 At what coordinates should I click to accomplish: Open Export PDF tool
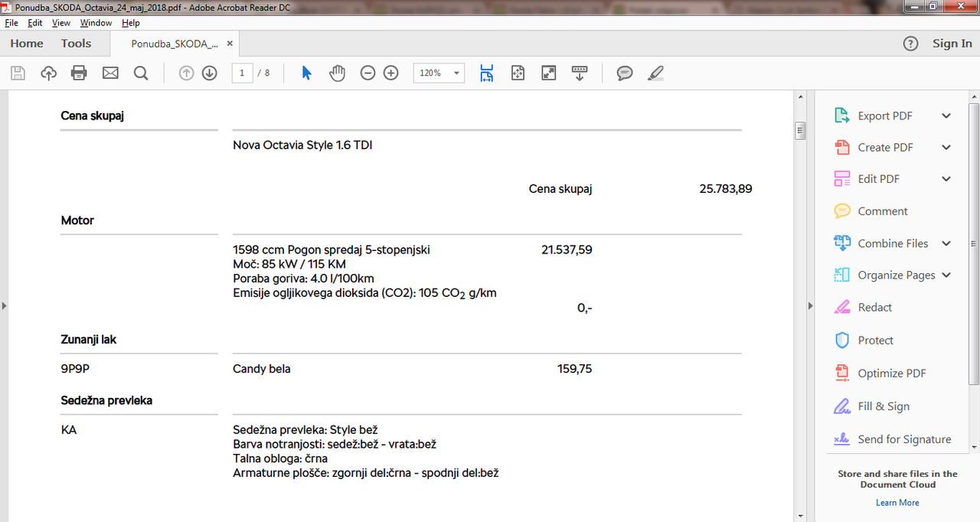[x=884, y=116]
